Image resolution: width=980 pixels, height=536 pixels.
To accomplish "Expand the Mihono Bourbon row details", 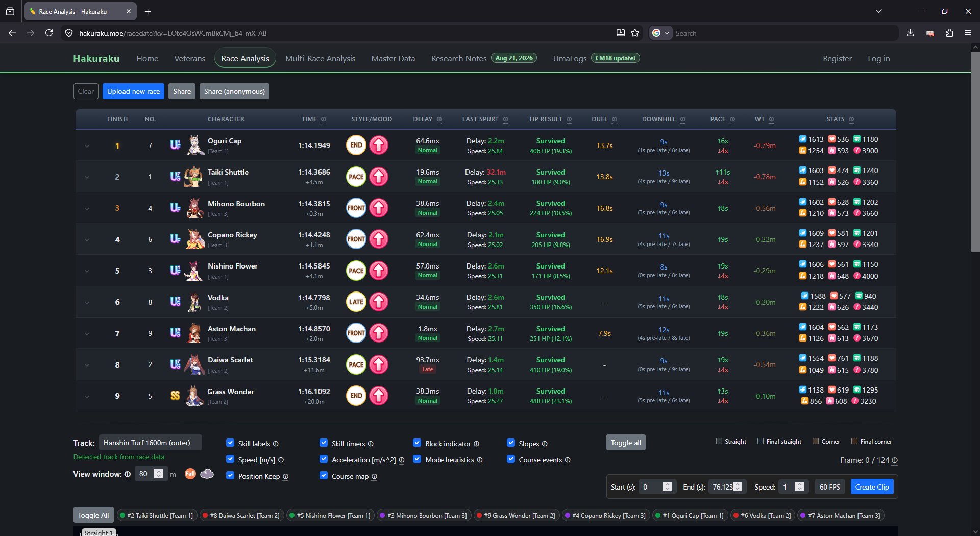I will [87, 209].
